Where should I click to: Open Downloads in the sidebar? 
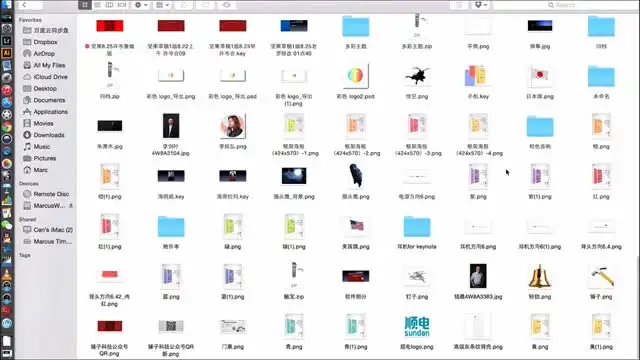point(49,135)
